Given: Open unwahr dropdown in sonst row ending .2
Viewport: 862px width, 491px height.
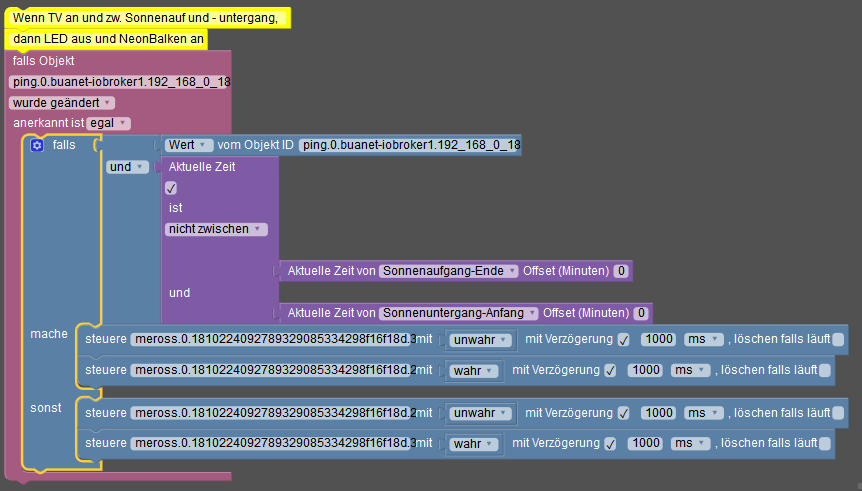Looking at the screenshot, I should (480, 413).
